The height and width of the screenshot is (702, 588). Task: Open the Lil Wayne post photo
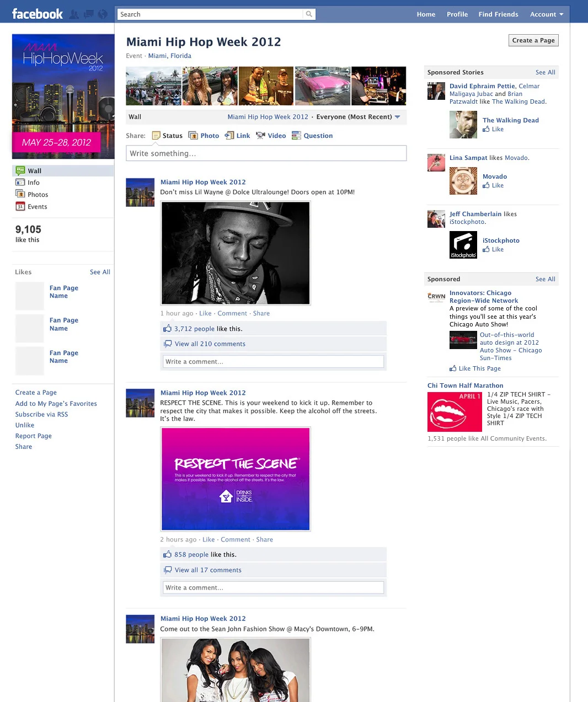(236, 253)
